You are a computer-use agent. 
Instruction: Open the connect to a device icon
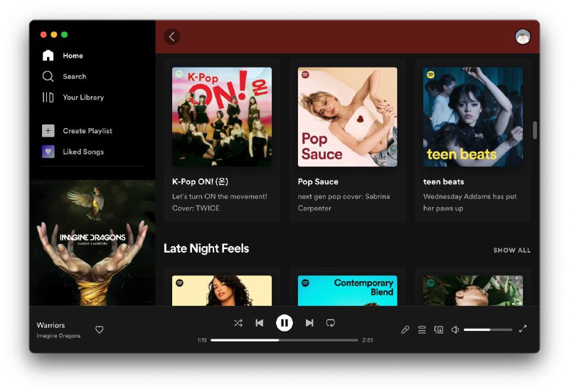439,329
